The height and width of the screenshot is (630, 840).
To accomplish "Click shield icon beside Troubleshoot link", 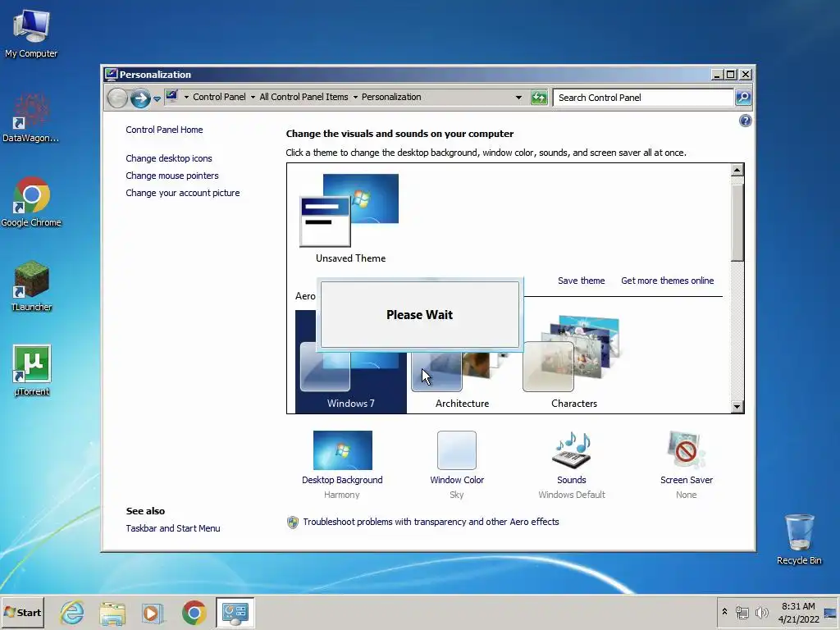I will click(x=293, y=523).
